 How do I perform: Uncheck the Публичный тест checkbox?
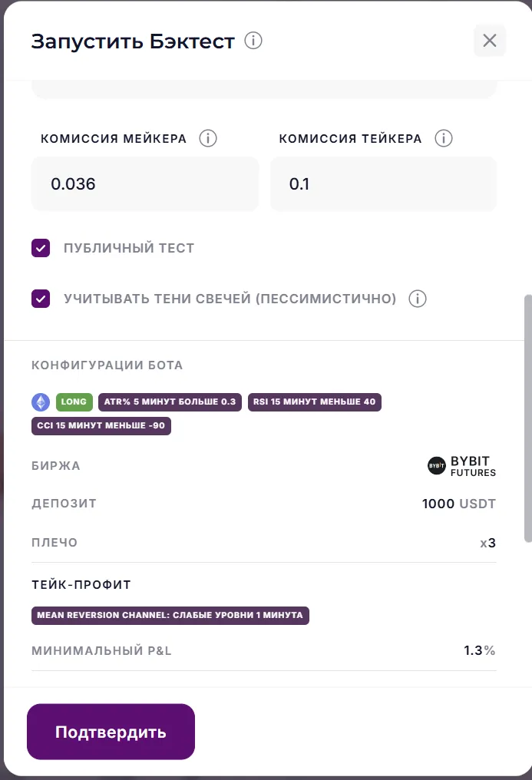pos(41,248)
